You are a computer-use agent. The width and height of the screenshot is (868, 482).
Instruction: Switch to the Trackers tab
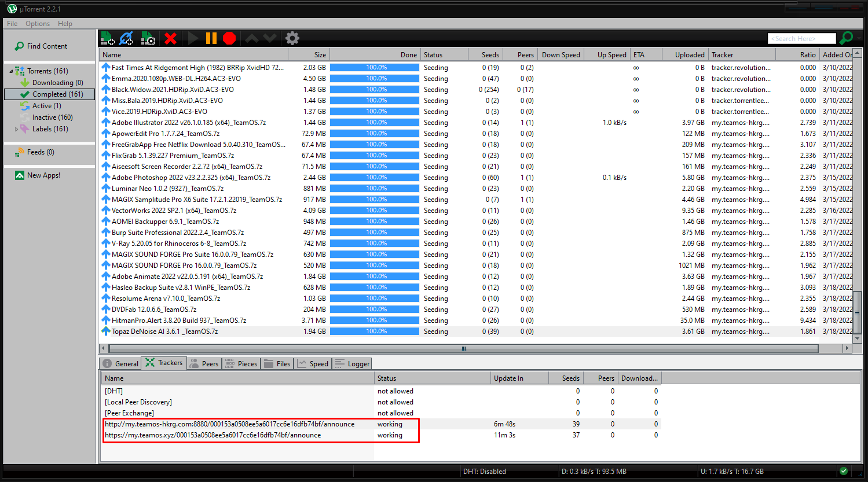pos(164,363)
